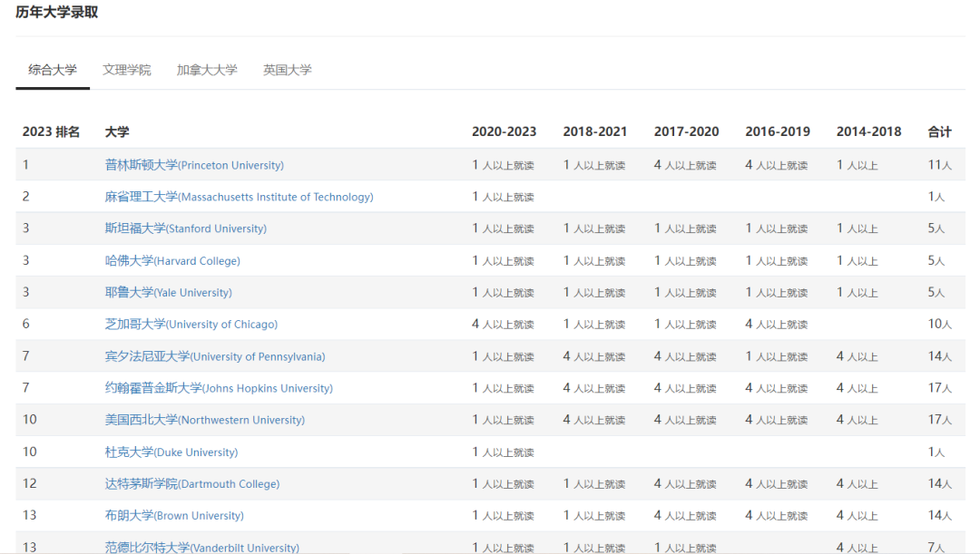Open the Dartmouth College link
This screenshot has width=980, height=554.
tap(192, 483)
